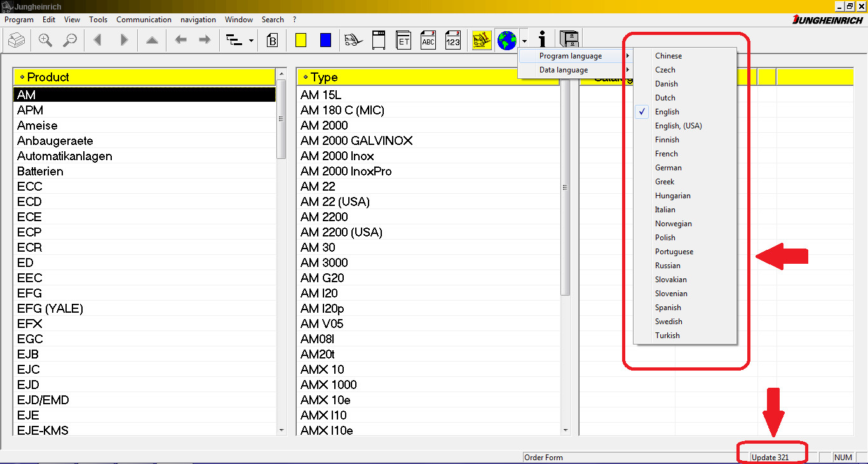
Task: Open the Tools menu
Action: coord(98,20)
